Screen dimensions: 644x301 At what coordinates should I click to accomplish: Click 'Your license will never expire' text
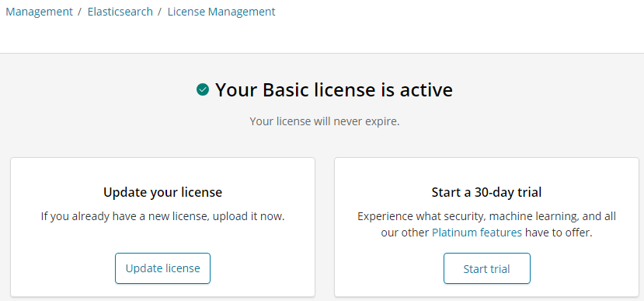(x=325, y=121)
